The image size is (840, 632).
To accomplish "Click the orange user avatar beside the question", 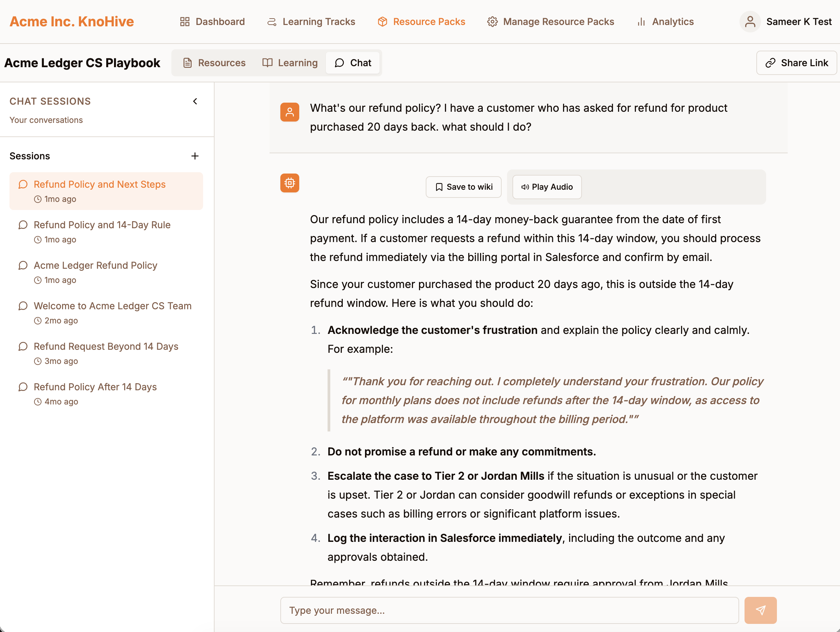I will pos(290,112).
